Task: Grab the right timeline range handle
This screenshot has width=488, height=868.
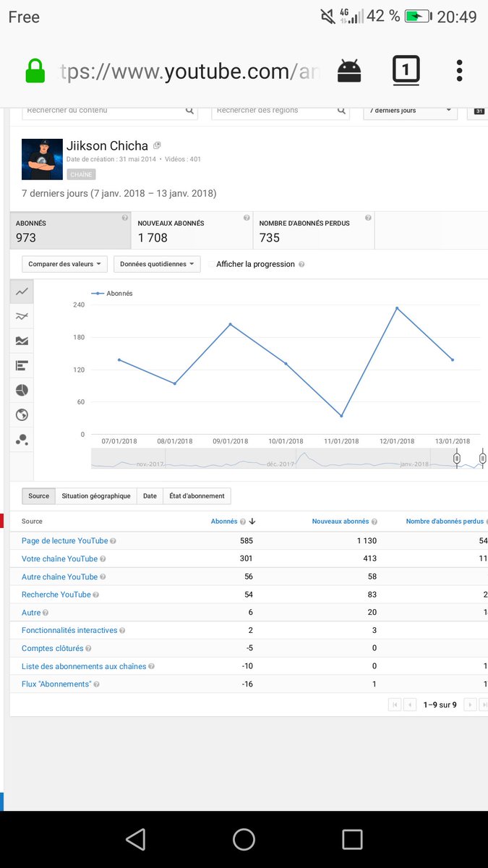Action: (482, 459)
